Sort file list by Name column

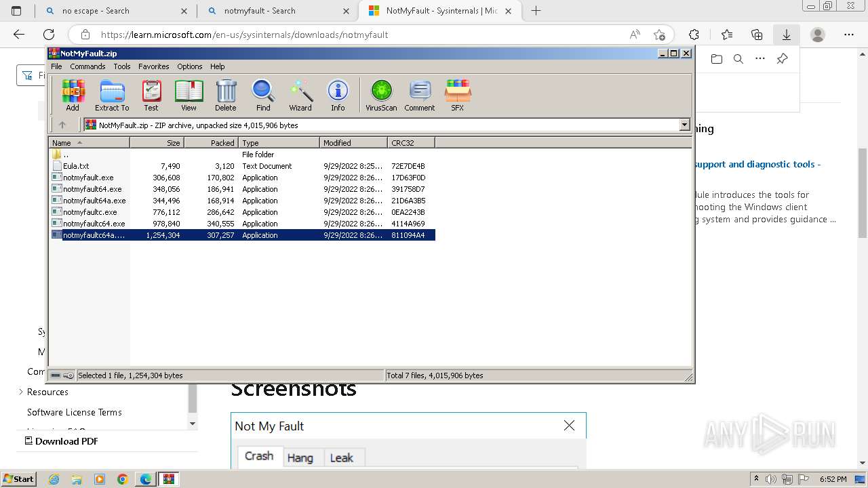point(90,142)
